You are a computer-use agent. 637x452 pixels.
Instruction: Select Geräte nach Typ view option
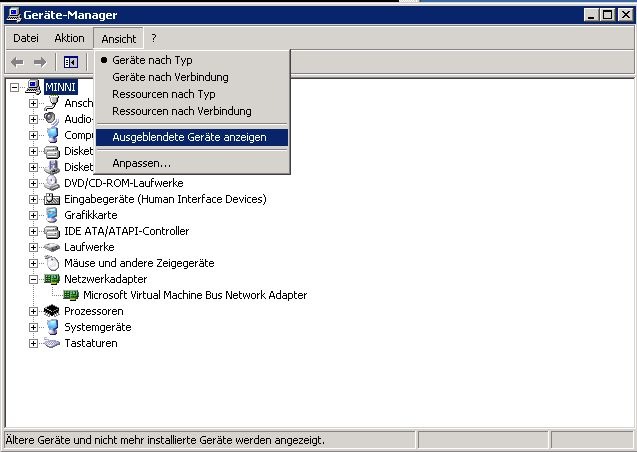point(192,60)
